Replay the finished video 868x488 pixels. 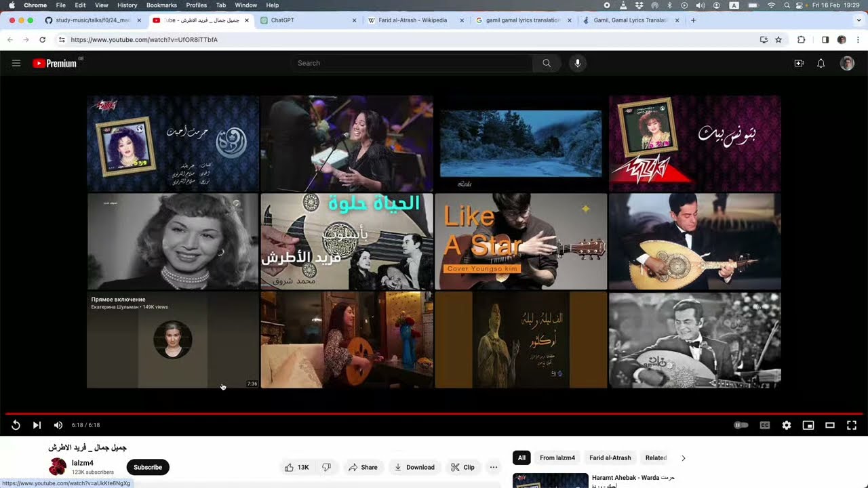pos(16,425)
